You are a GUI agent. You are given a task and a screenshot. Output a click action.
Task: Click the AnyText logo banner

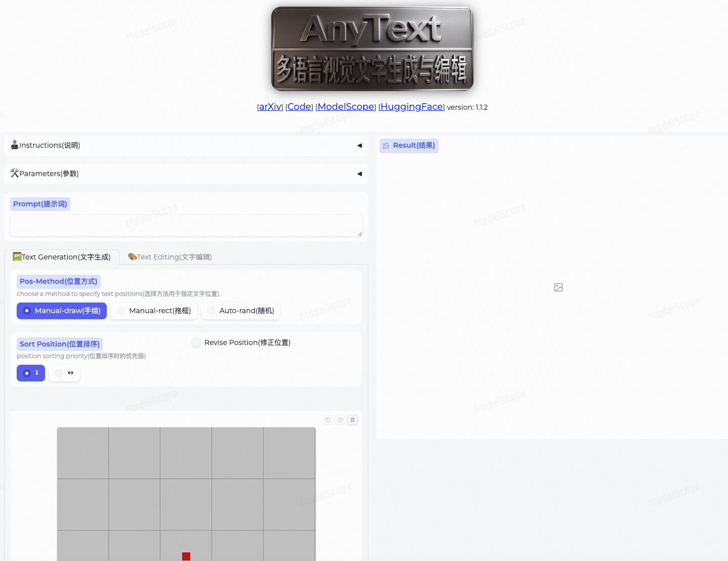click(x=372, y=49)
